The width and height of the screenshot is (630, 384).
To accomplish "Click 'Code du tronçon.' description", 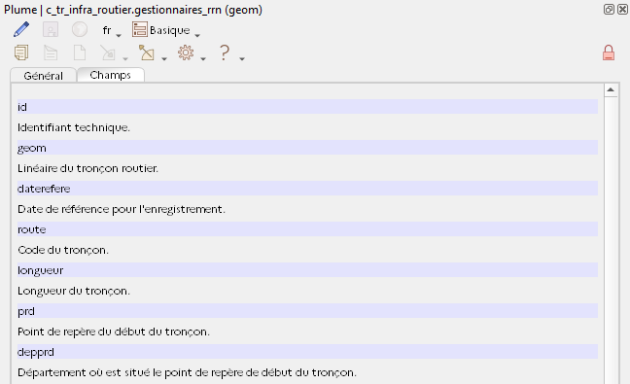I will [63, 250].
